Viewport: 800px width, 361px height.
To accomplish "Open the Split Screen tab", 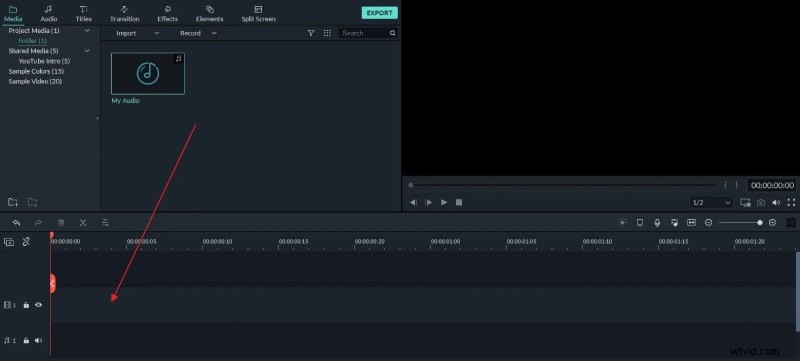I will pos(258,14).
